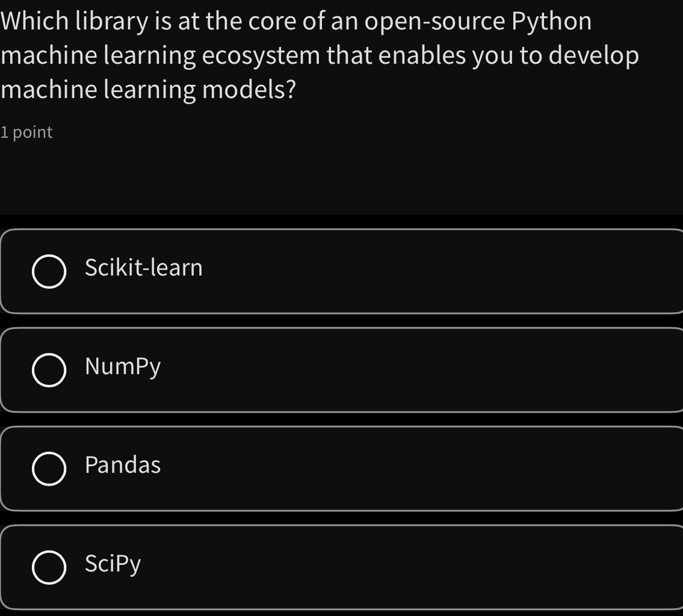Click the second answer option card
Image resolution: width=683 pixels, height=616 pixels.
tap(341, 369)
